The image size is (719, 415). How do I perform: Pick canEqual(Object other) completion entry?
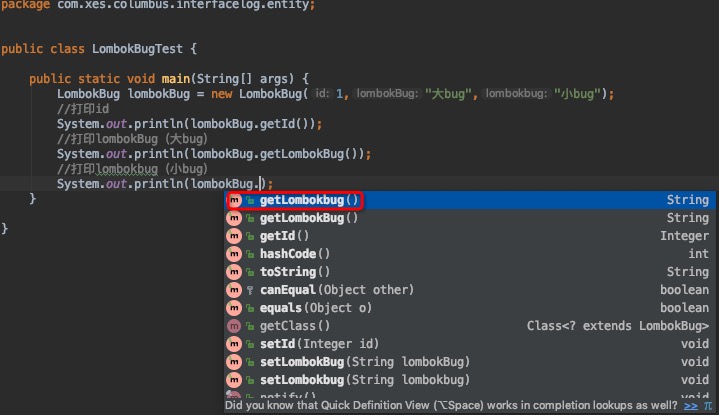click(469, 290)
